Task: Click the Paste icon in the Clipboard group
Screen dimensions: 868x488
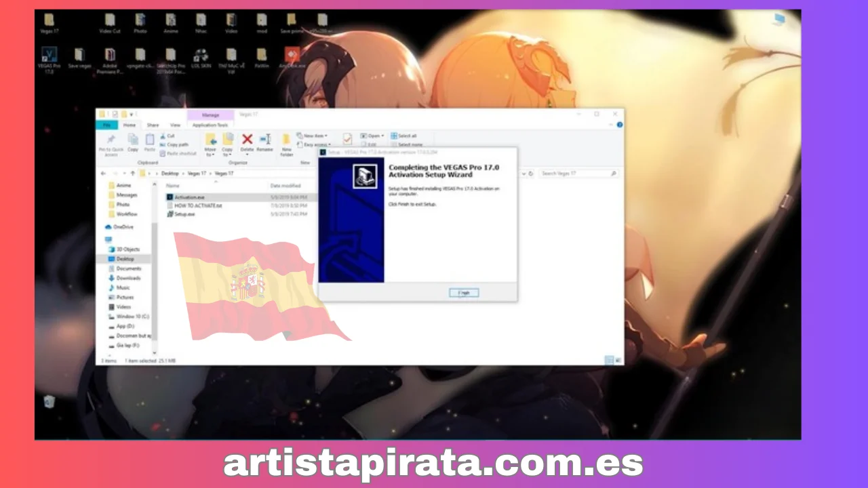Action: pyautogui.click(x=149, y=139)
